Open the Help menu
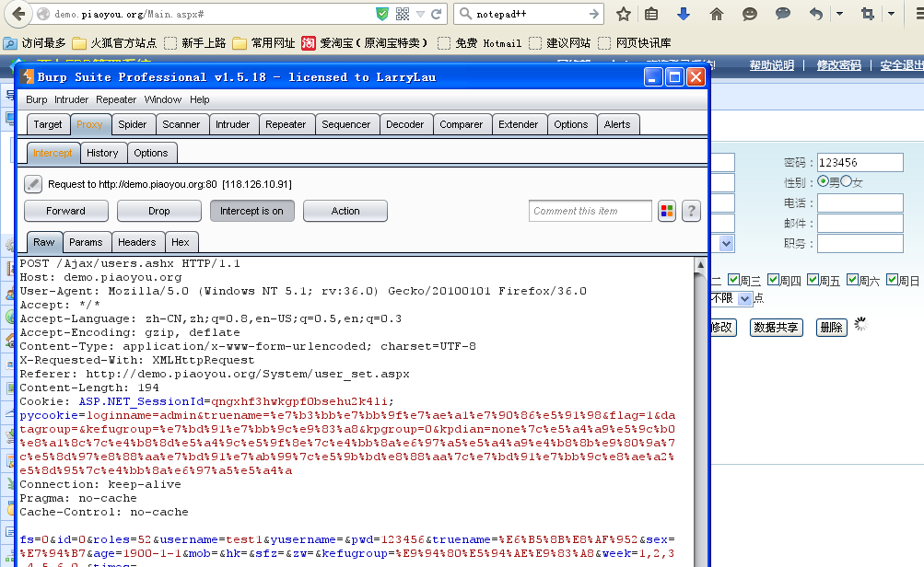 tap(200, 99)
